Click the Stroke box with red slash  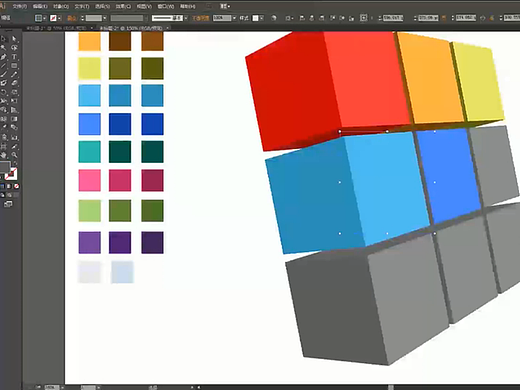11,174
